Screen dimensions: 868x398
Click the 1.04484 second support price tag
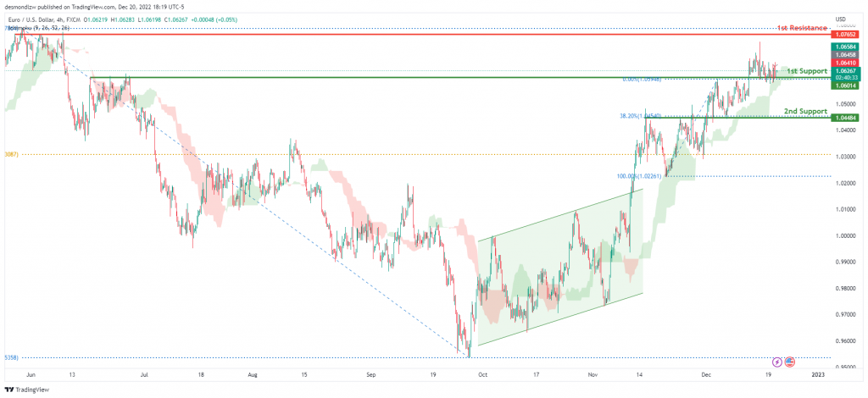coord(846,118)
